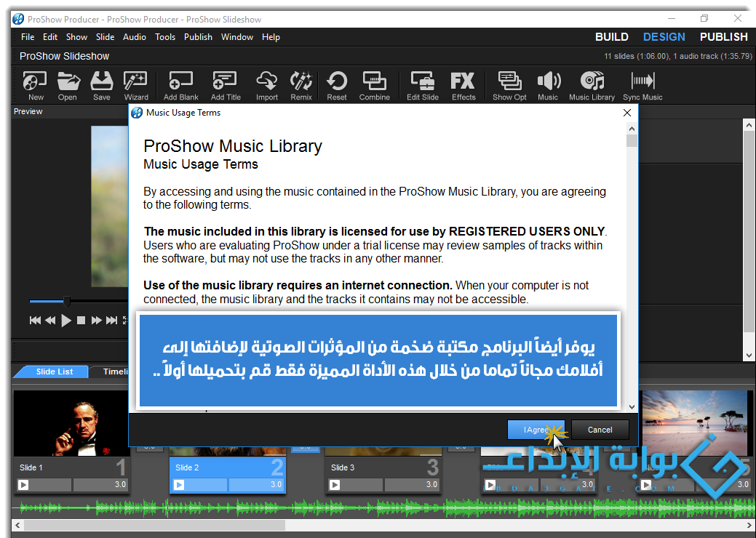Select the beach sunset slide thumbnail
Viewport: 756px width, 538px height.
click(x=694, y=422)
